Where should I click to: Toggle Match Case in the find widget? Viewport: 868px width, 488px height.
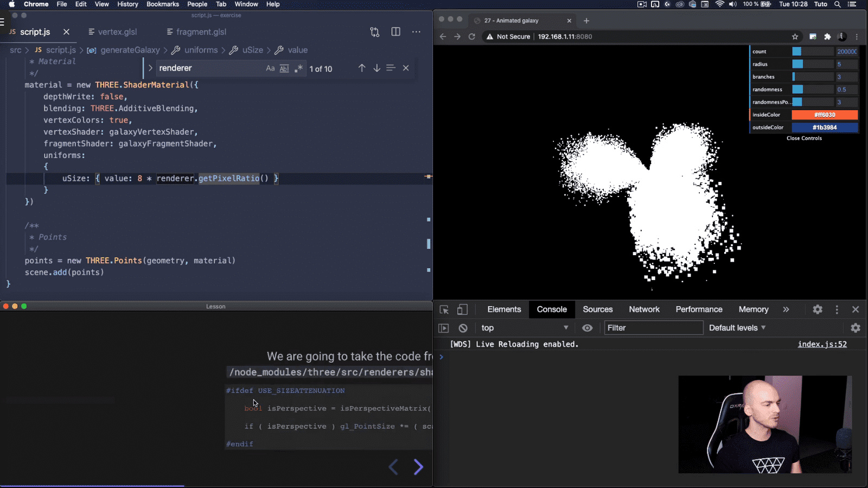pyautogui.click(x=270, y=68)
